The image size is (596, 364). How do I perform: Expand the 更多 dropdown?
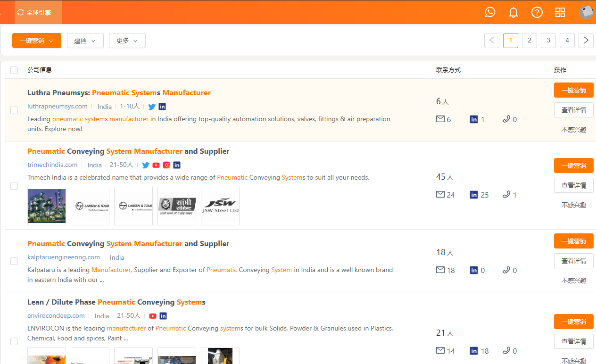point(127,41)
